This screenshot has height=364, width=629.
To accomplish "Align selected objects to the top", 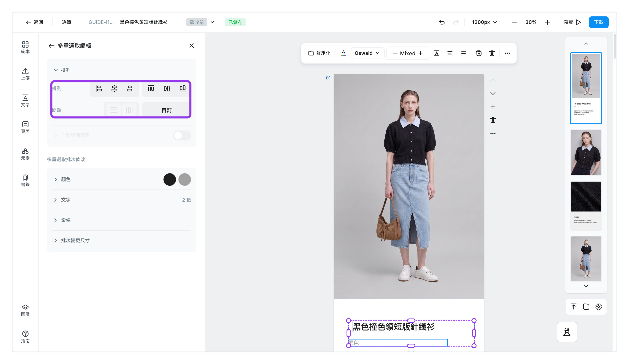I will tap(151, 89).
